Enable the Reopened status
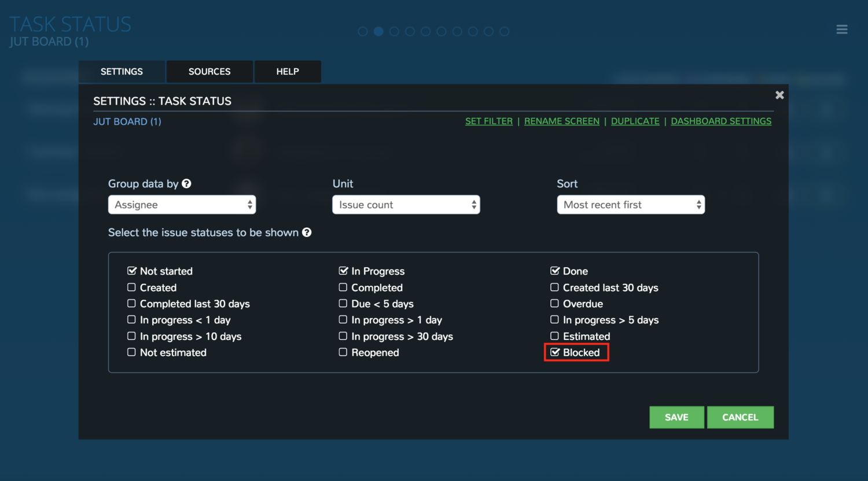 [343, 351]
